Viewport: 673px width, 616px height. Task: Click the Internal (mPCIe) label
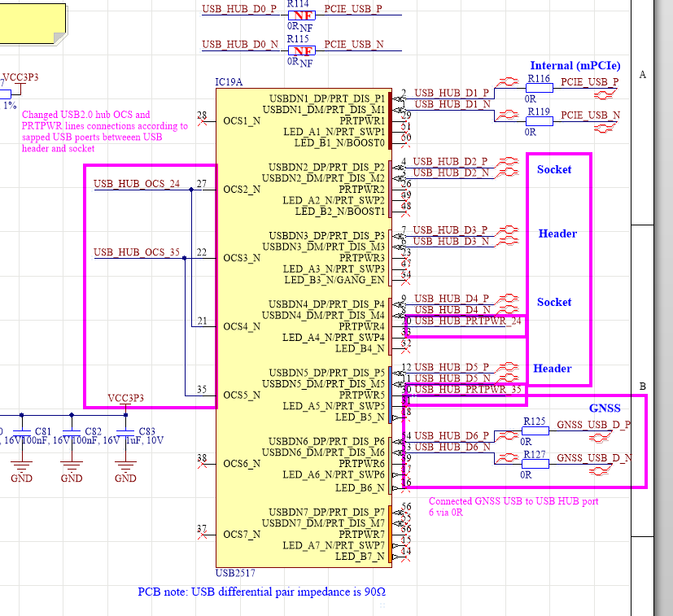pyautogui.click(x=575, y=66)
